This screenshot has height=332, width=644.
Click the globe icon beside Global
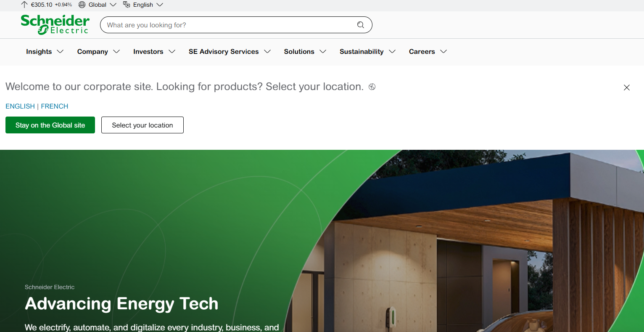82,5
